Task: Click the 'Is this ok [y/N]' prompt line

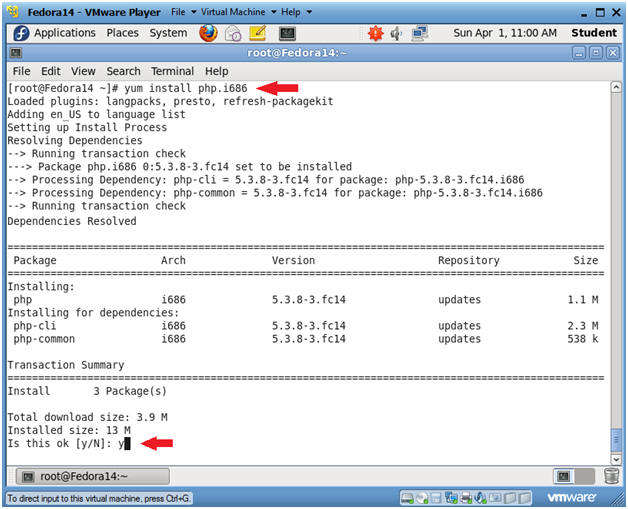Action: point(69,443)
